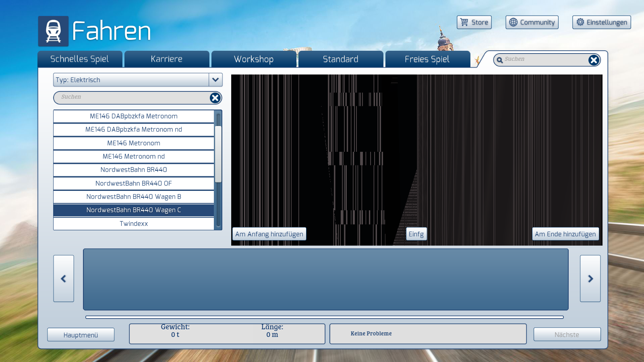
Task: Click Am Ende hinzufügen button
Action: point(565,234)
